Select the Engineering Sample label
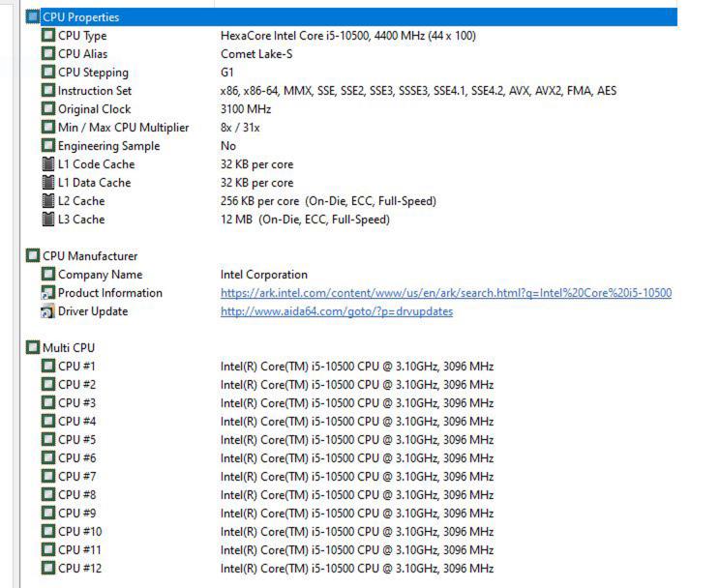Screen dimensions: 720x588 pyautogui.click(x=108, y=146)
